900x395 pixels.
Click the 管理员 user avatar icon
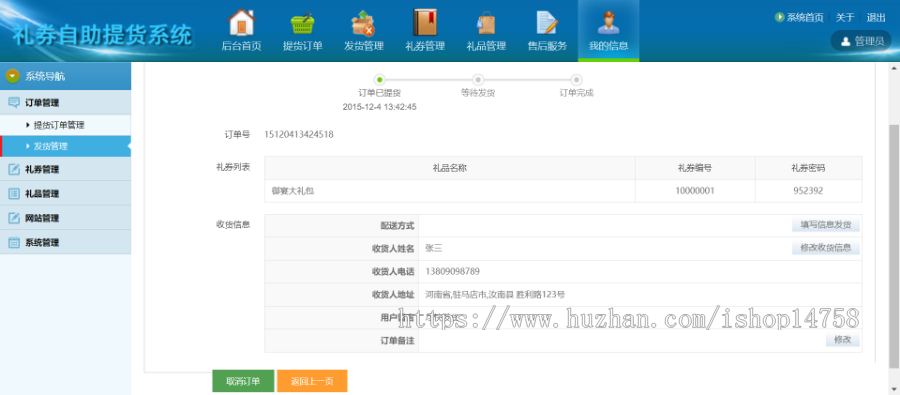[x=845, y=41]
